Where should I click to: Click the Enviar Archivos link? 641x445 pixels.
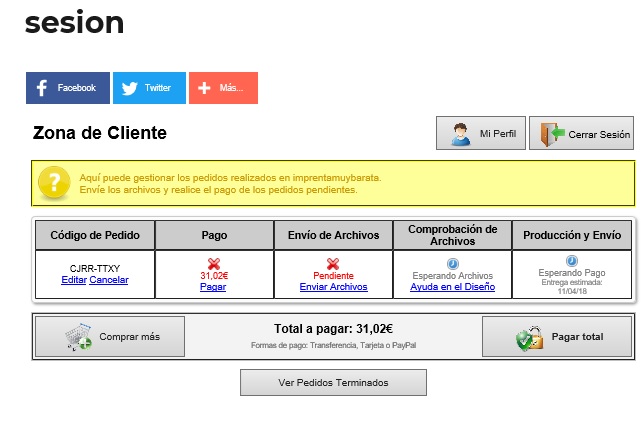click(334, 287)
